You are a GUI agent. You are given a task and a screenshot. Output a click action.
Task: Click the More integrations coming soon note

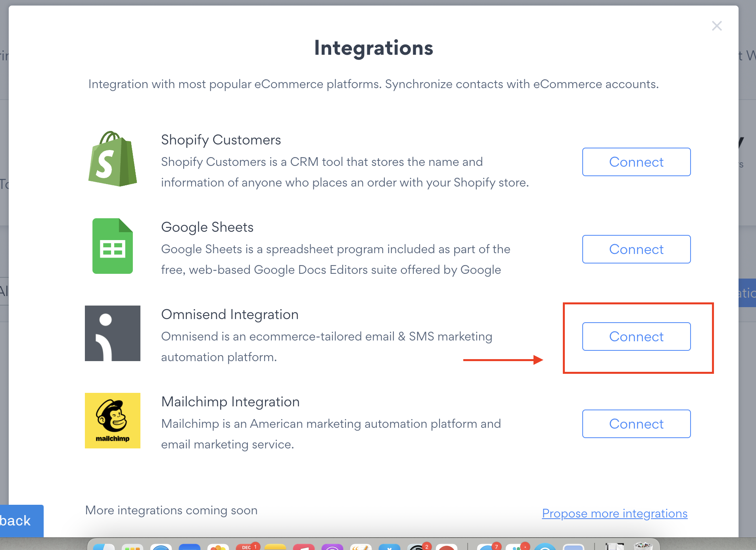click(x=171, y=510)
